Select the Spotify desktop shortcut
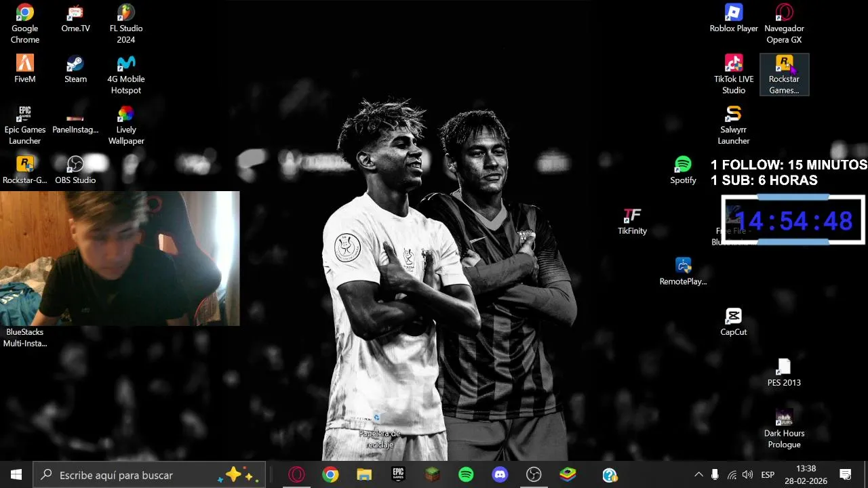The height and width of the screenshot is (488, 868). pos(683,169)
